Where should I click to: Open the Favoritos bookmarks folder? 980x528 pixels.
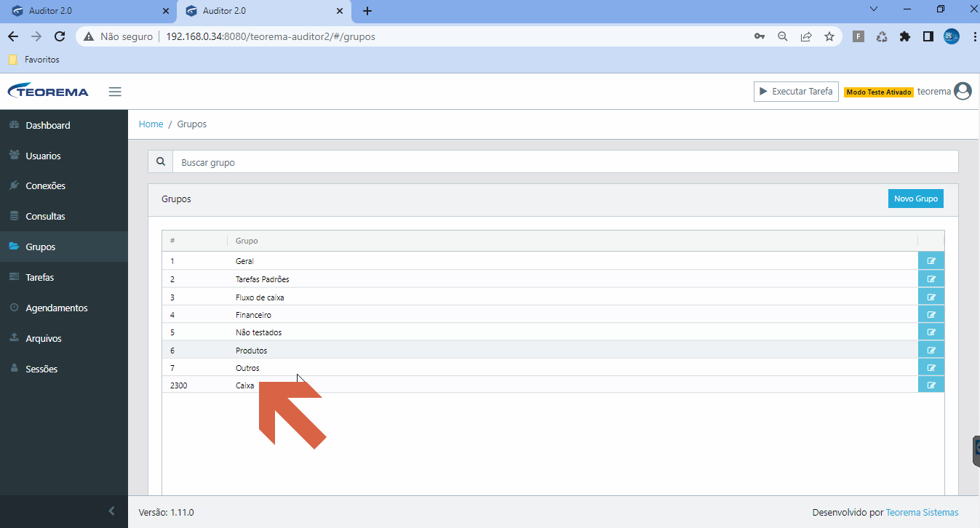33,60
